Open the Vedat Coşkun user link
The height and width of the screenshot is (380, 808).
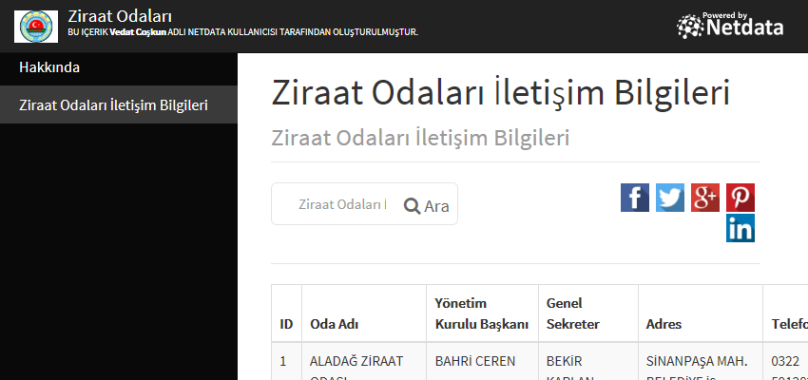pyautogui.click(x=138, y=32)
